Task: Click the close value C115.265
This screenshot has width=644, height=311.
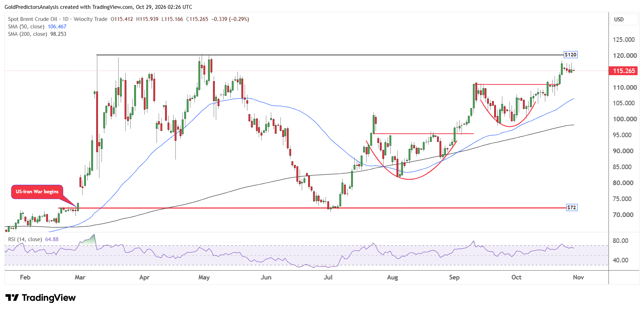Action: pyautogui.click(x=197, y=19)
